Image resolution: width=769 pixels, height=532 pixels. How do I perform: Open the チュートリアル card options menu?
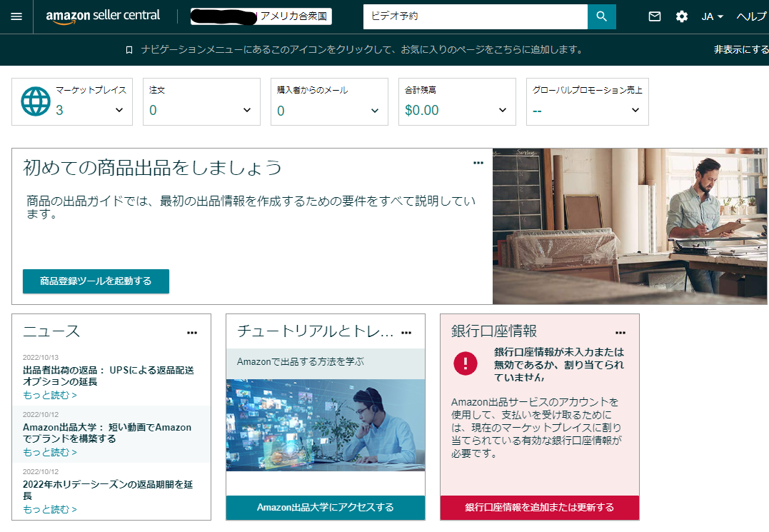pos(406,333)
